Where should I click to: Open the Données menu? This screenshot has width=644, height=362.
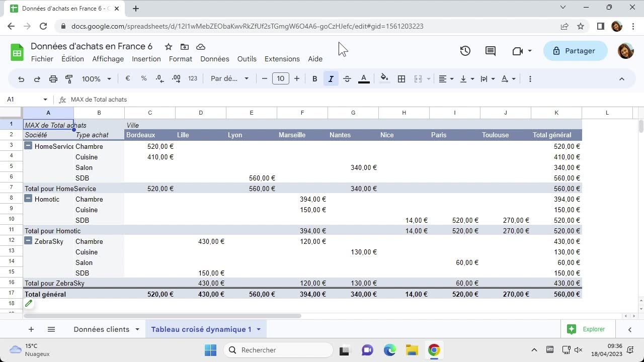point(214,59)
